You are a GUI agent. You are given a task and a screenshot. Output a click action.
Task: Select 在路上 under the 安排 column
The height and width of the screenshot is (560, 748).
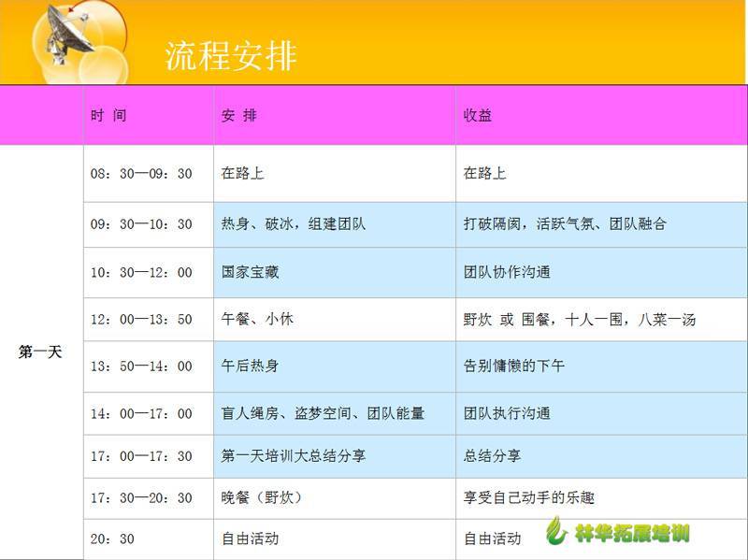[x=335, y=174]
